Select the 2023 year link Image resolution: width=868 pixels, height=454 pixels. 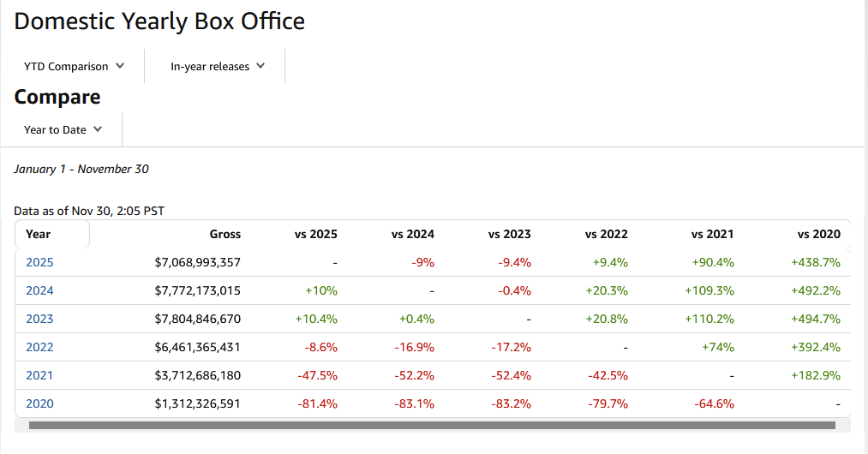point(39,319)
